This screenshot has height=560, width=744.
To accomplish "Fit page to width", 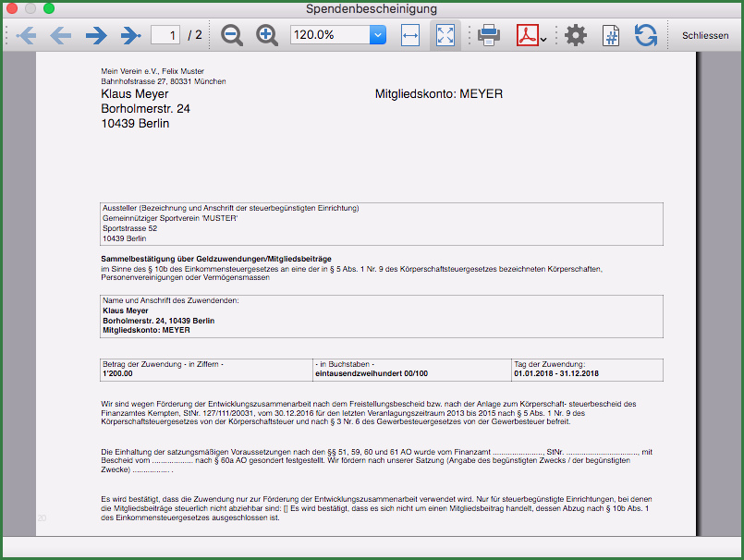I will click(410, 36).
